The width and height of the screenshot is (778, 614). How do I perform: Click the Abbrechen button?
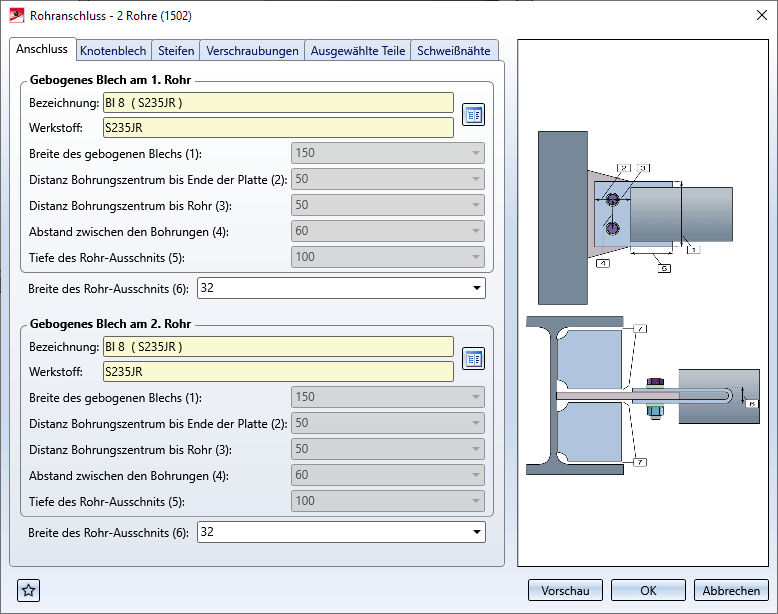coord(732,590)
